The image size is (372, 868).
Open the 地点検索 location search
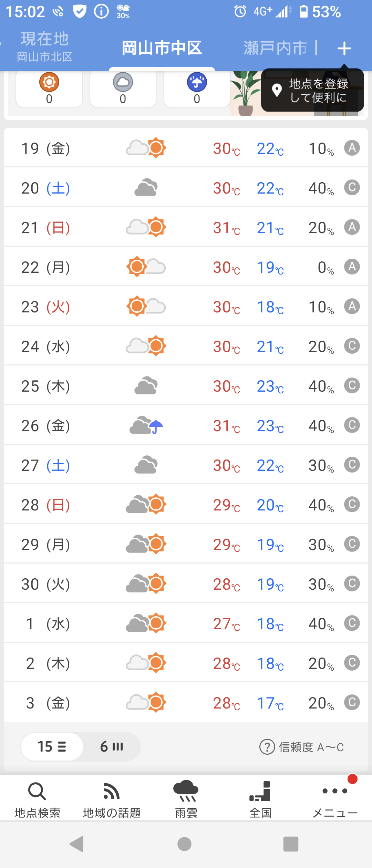point(37,799)
